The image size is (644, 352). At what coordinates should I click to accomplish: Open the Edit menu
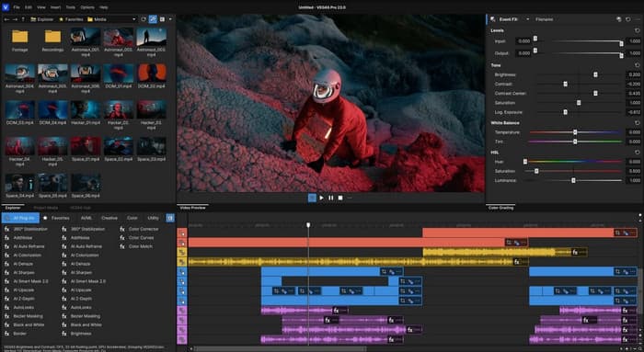pyautogui.click(x=29, y=7)
